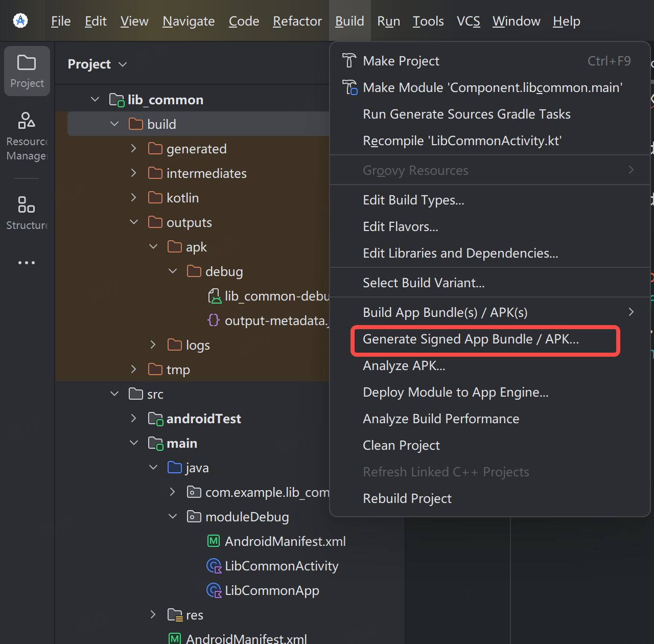Expand the generated folder node
The height and width of the screenshot is (644, 654).
tap(134, 148)
